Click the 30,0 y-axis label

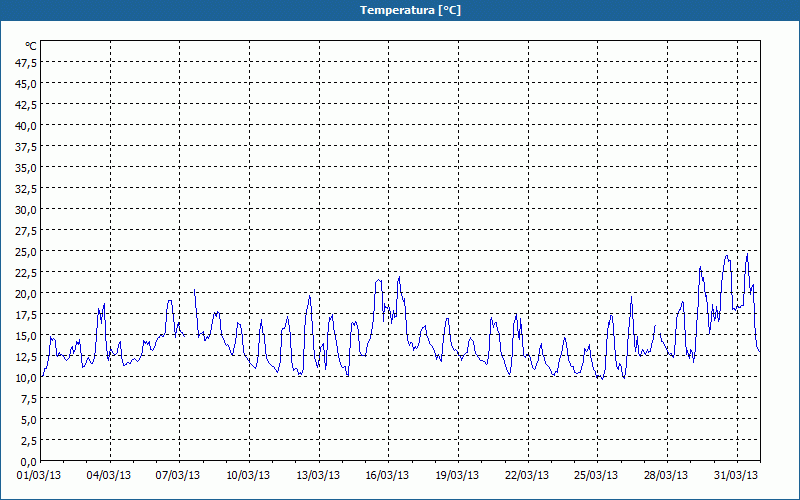pyautogui.click(x=27, y=209)
